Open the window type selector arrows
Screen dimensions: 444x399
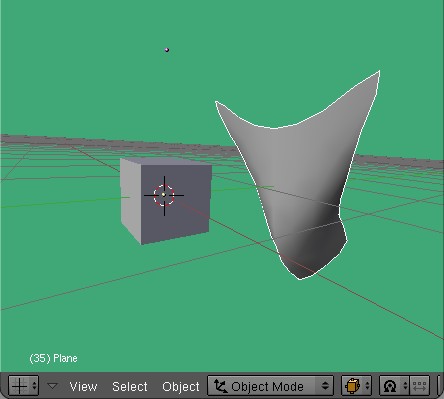click(x=34, y=386)
